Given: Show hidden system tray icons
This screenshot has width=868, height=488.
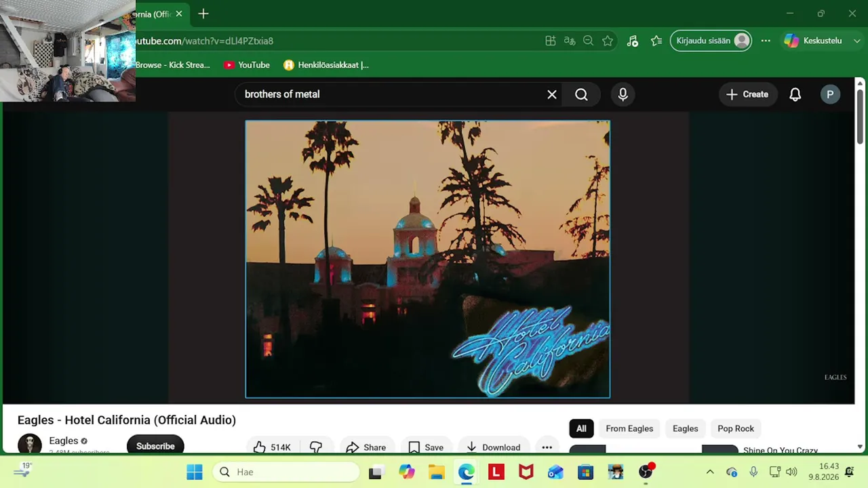Looking at the screenshot, I should [710, 472].
